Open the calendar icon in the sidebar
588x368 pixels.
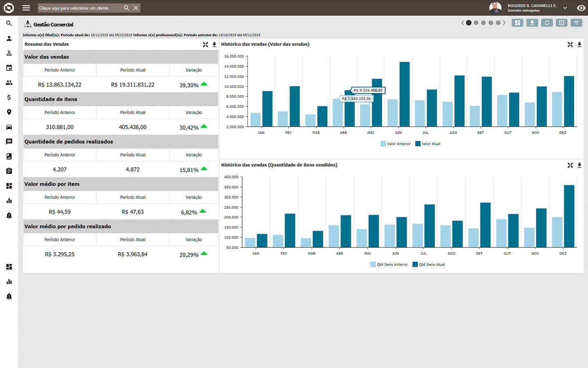[9, 68]
